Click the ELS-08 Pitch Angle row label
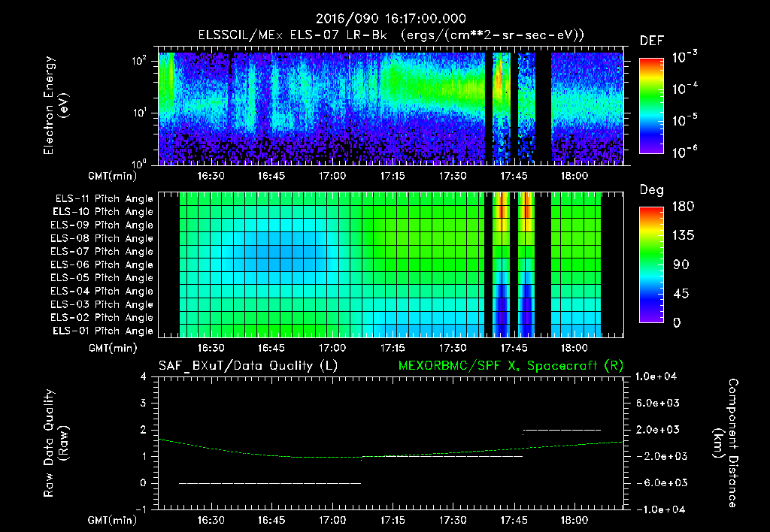This screenshot has height=532, width=770. pyautogui.click(x=102, y=238)
